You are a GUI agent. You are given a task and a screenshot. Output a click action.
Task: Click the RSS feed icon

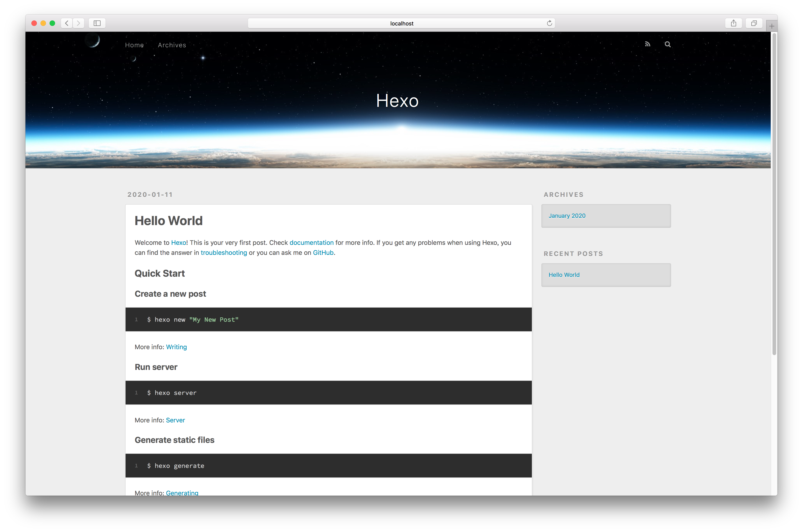tap(648, 44)
